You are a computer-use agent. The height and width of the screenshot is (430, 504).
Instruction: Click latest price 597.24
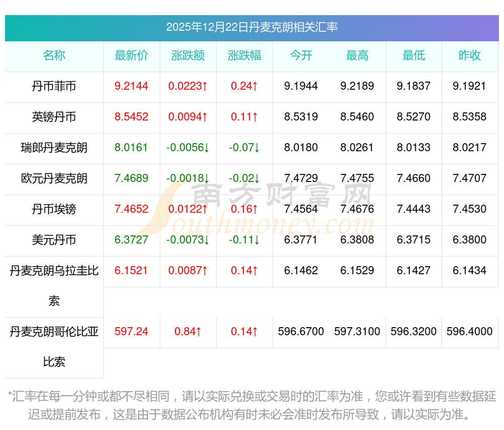[132, 331]
